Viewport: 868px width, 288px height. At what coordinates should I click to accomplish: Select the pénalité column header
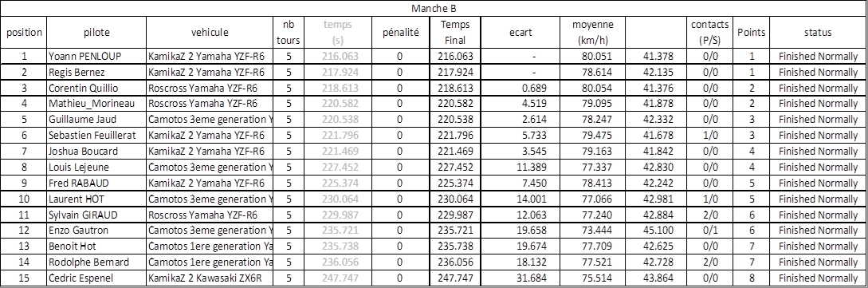pyautogui.click(x=402, y=32)
